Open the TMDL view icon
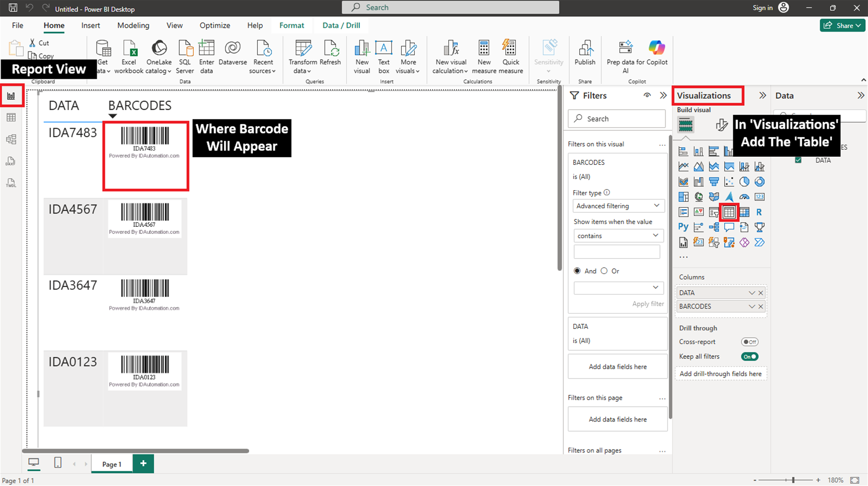This screenshot has height=486, width=868. coord(11,183)
